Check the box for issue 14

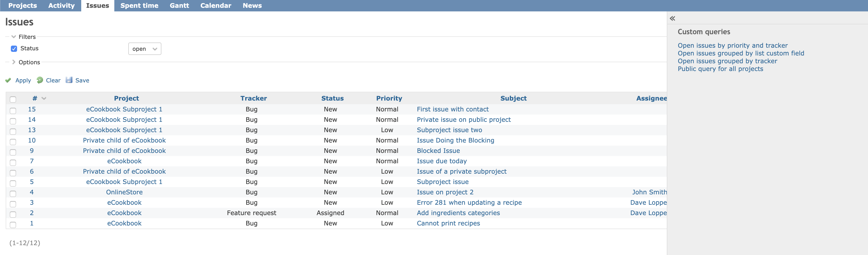point(13,121)
